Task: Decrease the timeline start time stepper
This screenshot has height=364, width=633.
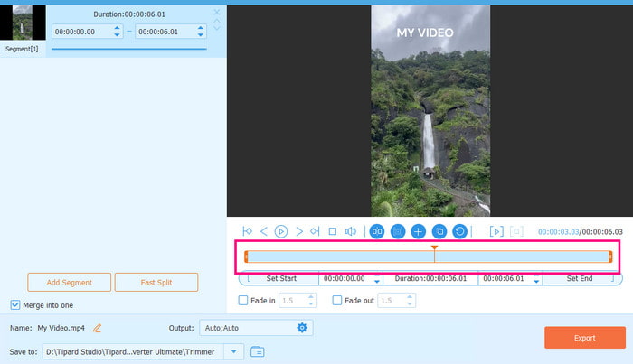Action: [377, 282]
